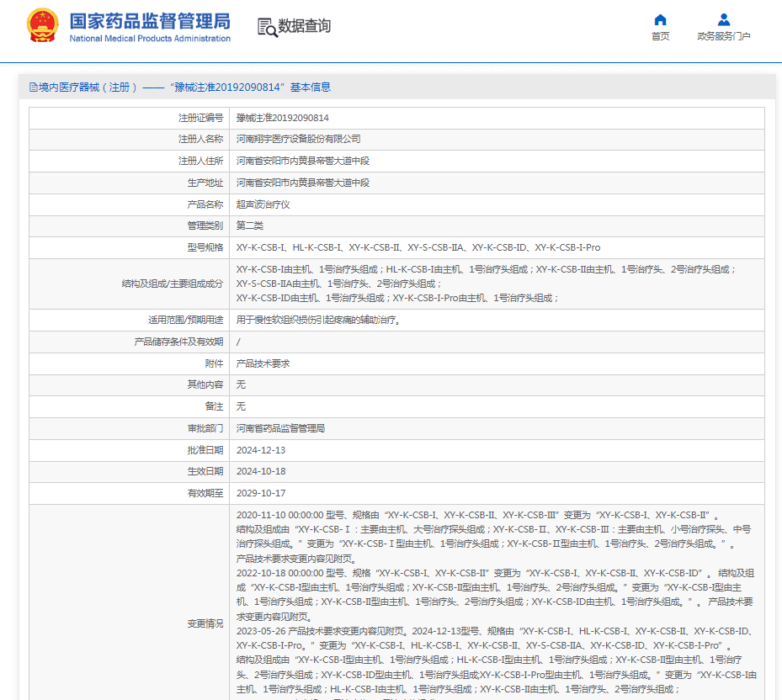Screen dimensions: 782x700
Task: Click the 2020-11-10 change record line
Action: coord(477,515)
